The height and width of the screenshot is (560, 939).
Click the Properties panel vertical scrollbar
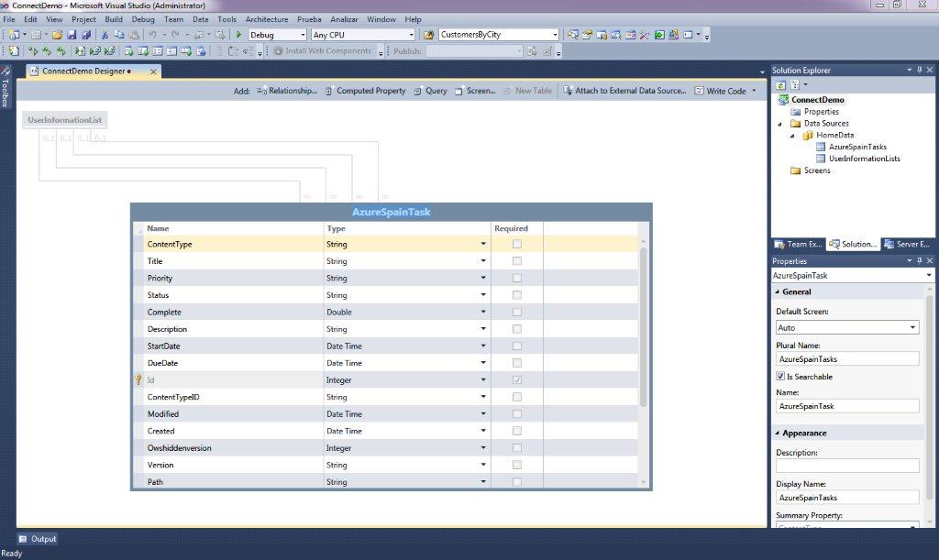coord(932,395)
